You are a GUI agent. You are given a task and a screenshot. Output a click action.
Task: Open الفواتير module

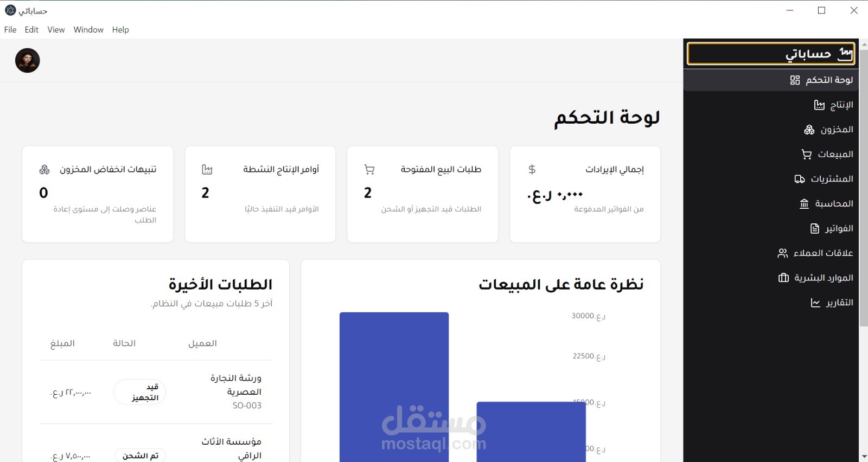tap(771, 229)
